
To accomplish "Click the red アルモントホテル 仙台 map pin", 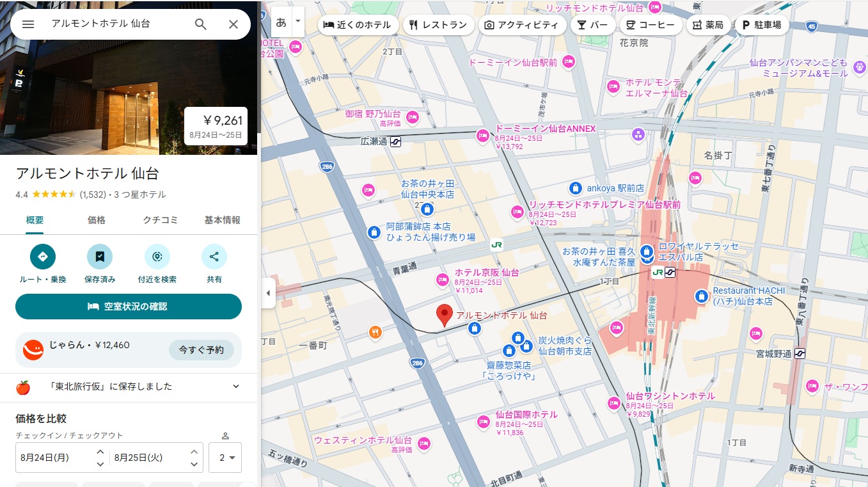I will click(445, 316).
